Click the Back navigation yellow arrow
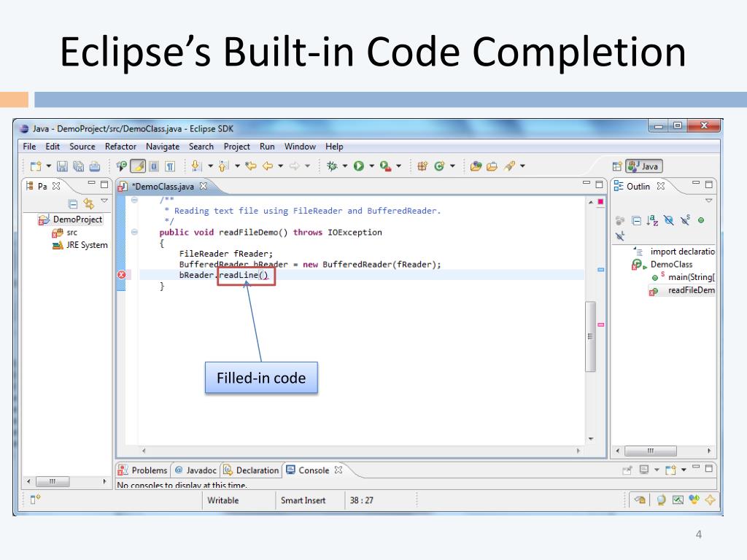Screen dimensions: 747x560 (x=268, y=166)
